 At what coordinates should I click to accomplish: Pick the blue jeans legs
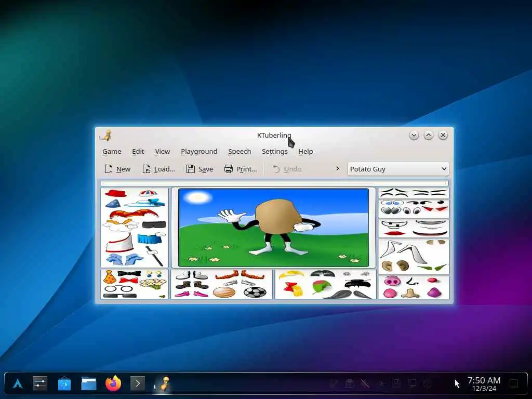[x=124, y=259]
